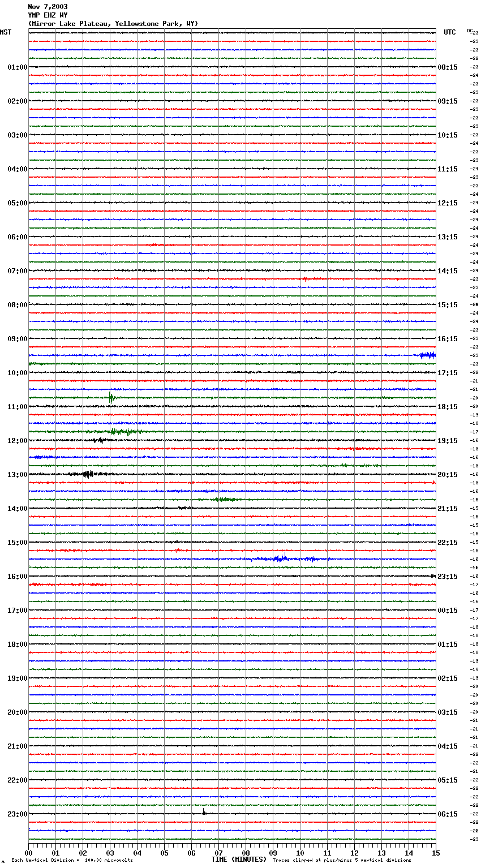Click the UTC time label "15:15"
Viewport: 481px width, 868px height.
(448, 305)
